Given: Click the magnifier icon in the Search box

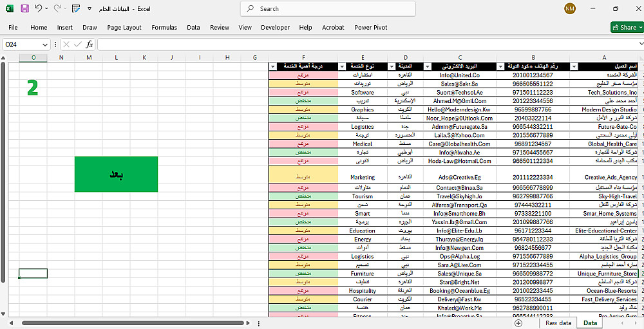Looking at the screenshot, I should (x=250, y=8).
